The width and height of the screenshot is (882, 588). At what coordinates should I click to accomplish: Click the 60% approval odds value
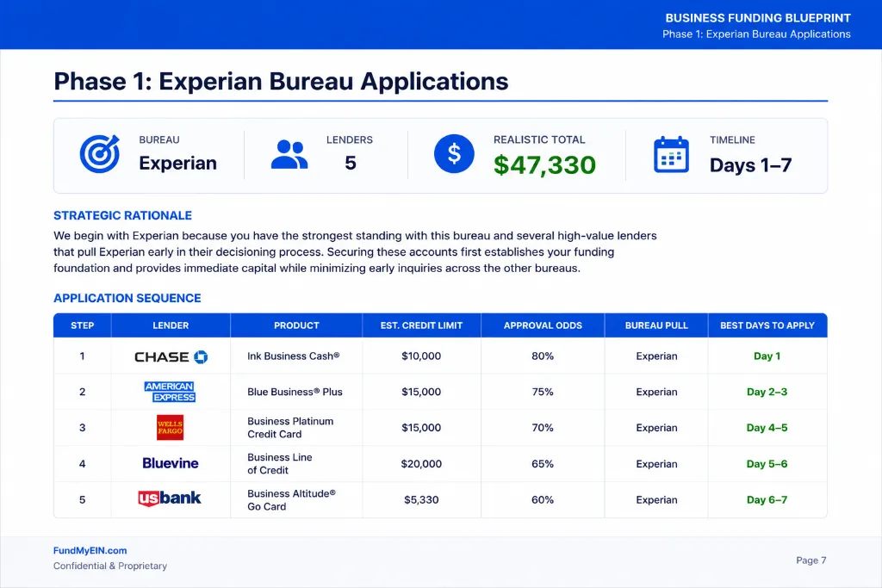(543, 499)
